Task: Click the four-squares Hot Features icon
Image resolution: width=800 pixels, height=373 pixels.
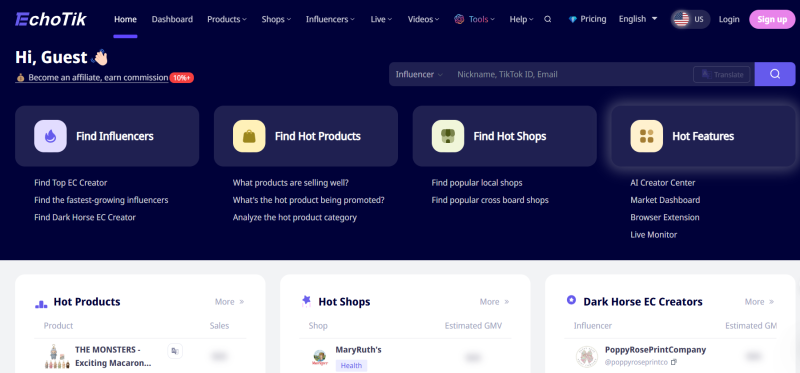Action: tap(646, 136)
